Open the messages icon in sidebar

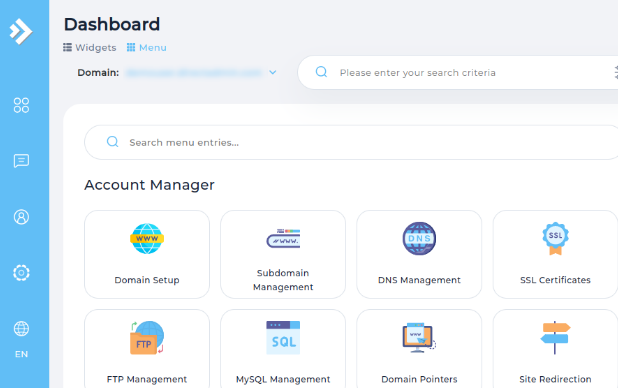point(21,161)
